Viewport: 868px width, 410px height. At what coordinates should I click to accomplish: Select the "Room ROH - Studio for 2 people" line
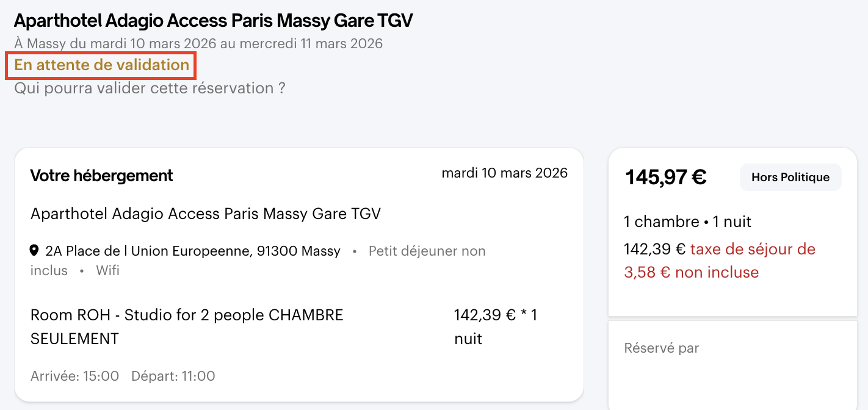[x=187, y=315]
